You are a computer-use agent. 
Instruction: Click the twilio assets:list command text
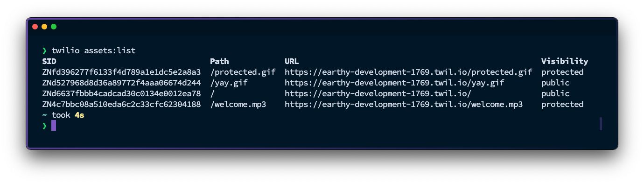[x=93, y=50]
